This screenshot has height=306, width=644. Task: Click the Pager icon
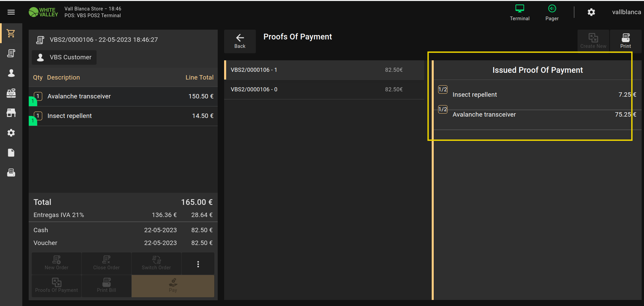tap(552, 12)
